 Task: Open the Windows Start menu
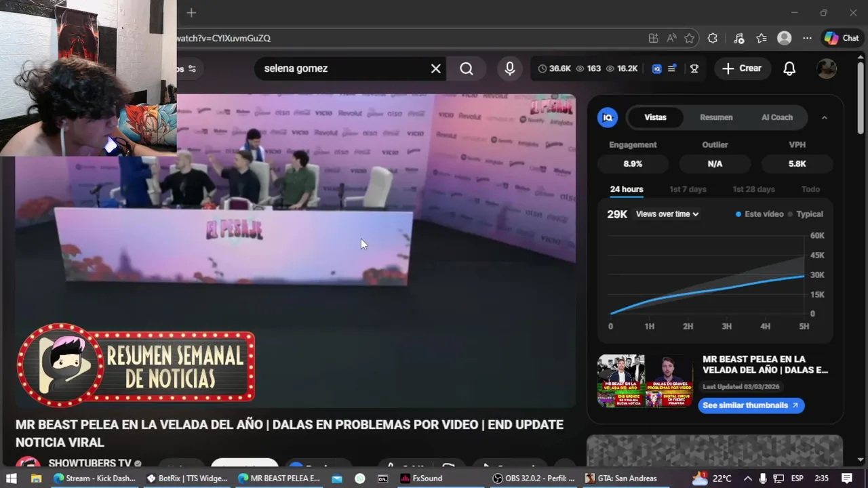12,478
